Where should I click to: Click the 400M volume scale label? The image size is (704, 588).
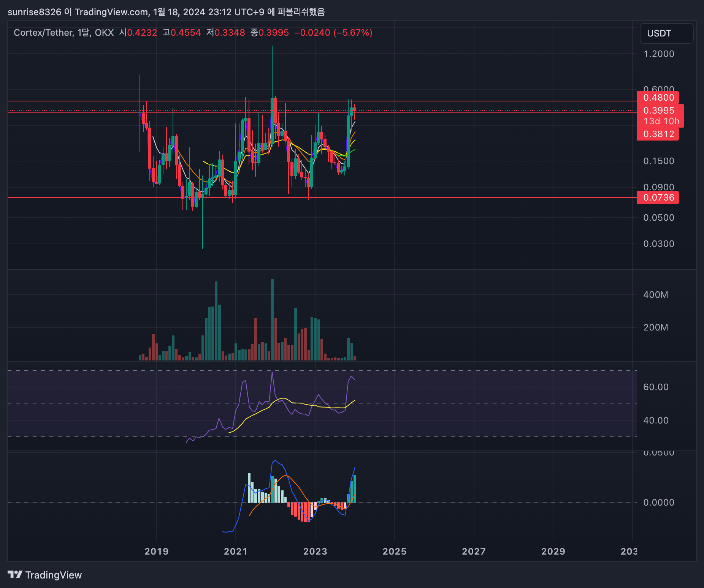tap(656, 295)
